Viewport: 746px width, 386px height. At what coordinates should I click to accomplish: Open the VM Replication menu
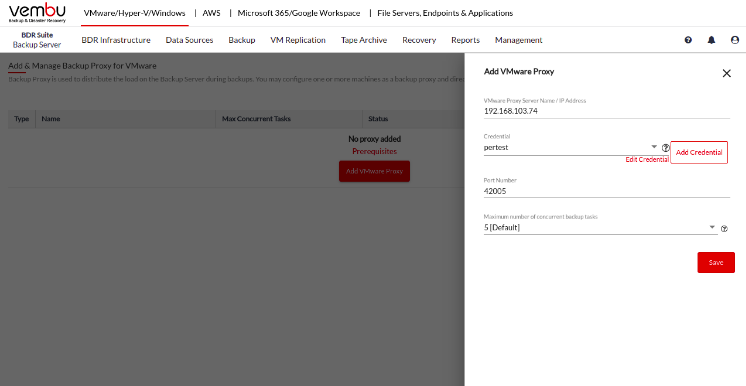pos(298,40)
